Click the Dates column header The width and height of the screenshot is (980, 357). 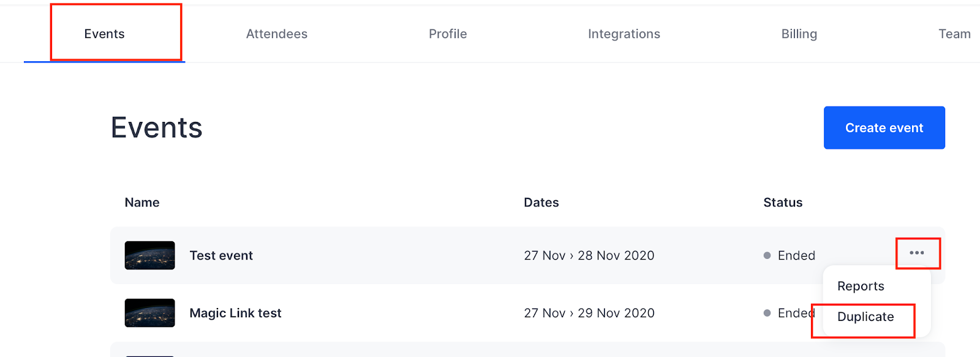point(541,202)
